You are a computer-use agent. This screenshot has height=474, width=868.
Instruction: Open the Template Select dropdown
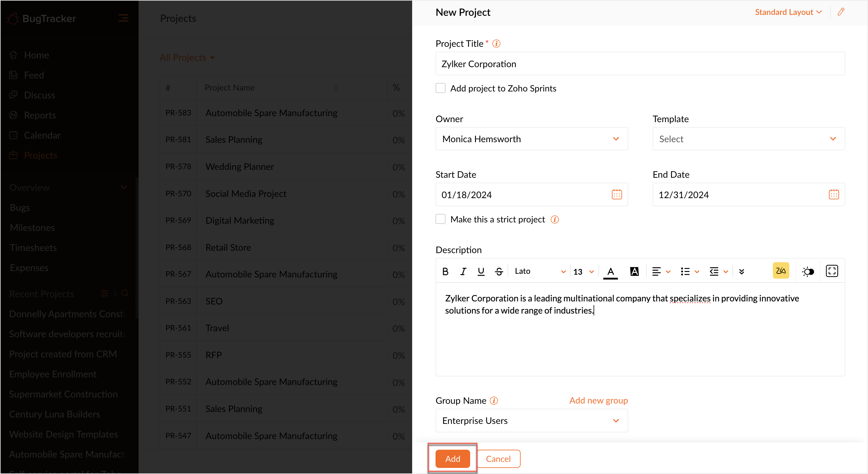point(748,139)
